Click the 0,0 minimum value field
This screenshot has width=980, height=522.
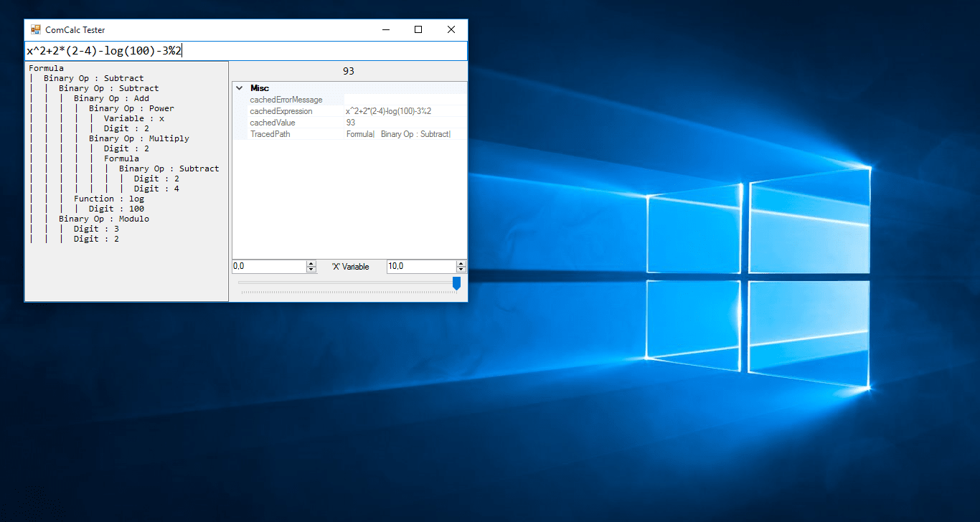269,266
